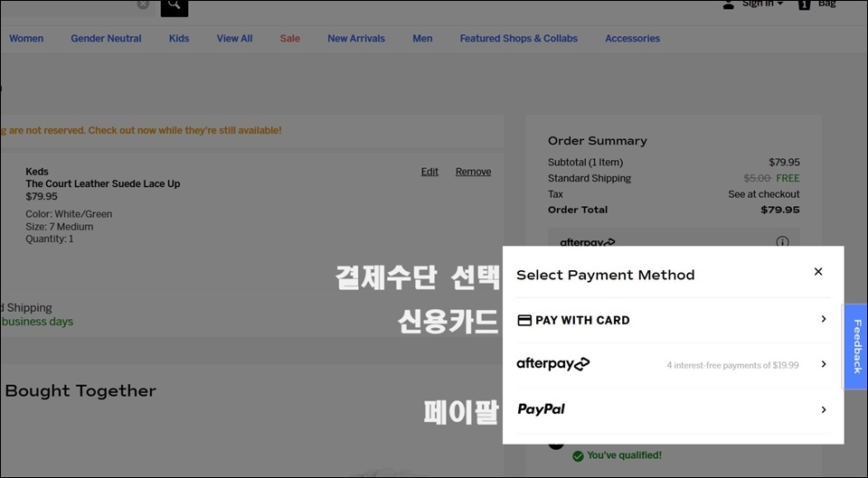Select PAY WITH CARD payment method
The height and width of the screenshot is (478, 868).
pyautogui.click(x=673, y=321)
